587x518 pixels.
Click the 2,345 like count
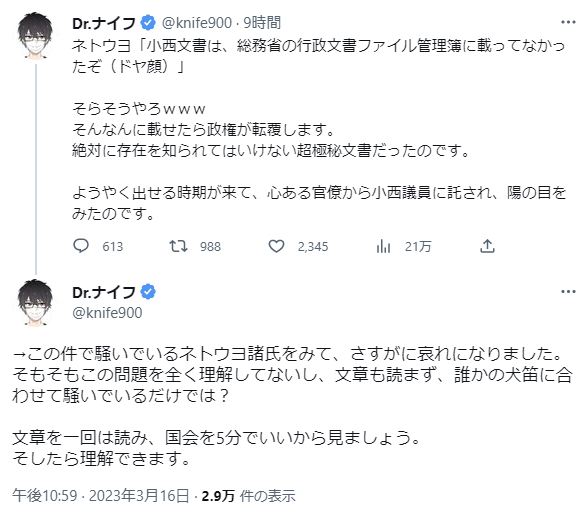[x=313, y=247]
